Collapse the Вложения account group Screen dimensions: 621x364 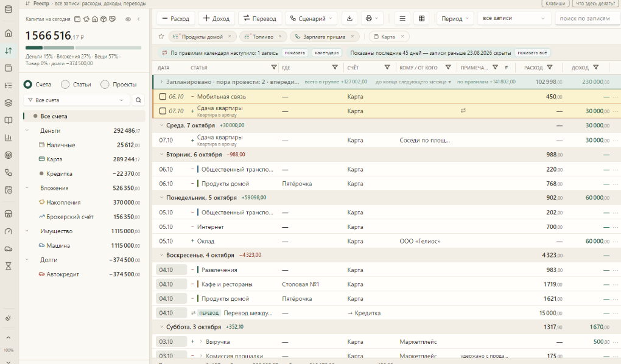coord(27,187)
